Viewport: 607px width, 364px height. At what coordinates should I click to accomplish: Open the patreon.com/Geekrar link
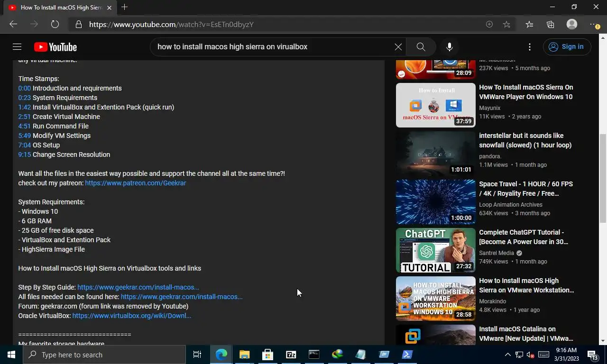[x=136, y=183]
